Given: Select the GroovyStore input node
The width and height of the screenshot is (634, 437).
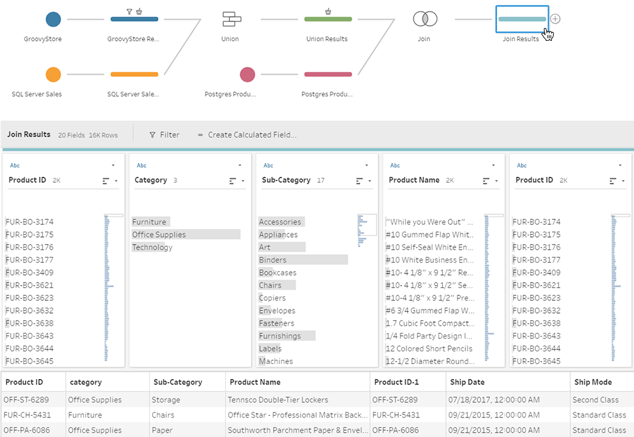Looking at the screenshot, I should tap(53, 19).
